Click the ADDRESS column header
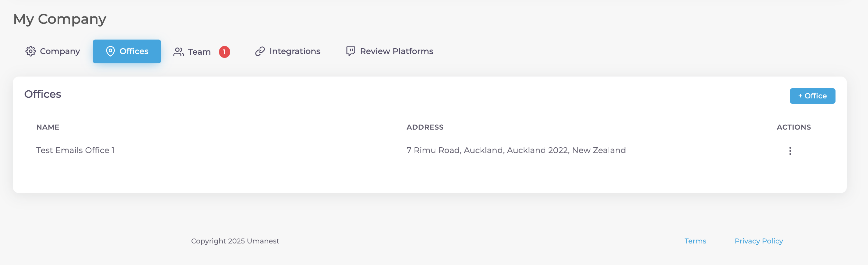The image size is (868, 265). tap(425, 127)
